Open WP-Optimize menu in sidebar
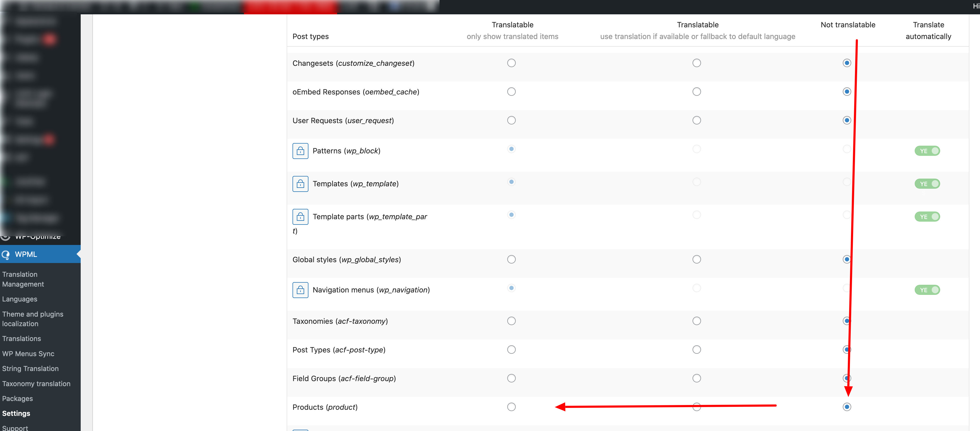980x431 pixels. coord(38,237)
